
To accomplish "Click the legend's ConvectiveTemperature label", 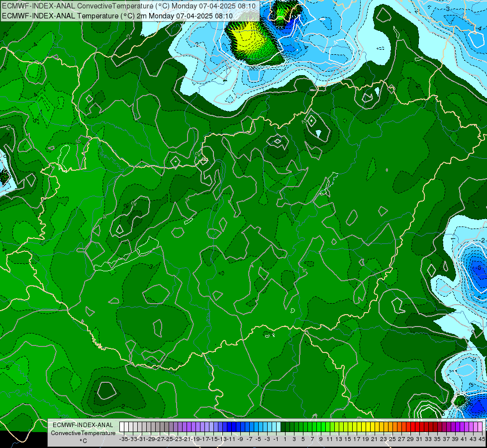I will (83, 433).
